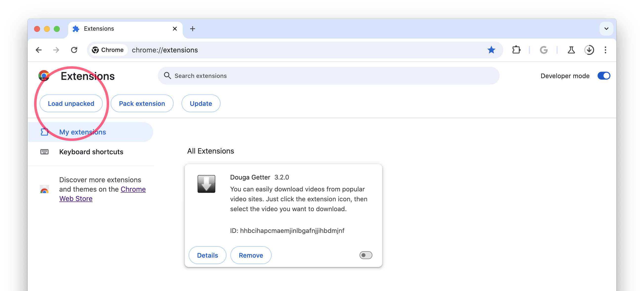Click the version number 3.2.0

(282, 177)
